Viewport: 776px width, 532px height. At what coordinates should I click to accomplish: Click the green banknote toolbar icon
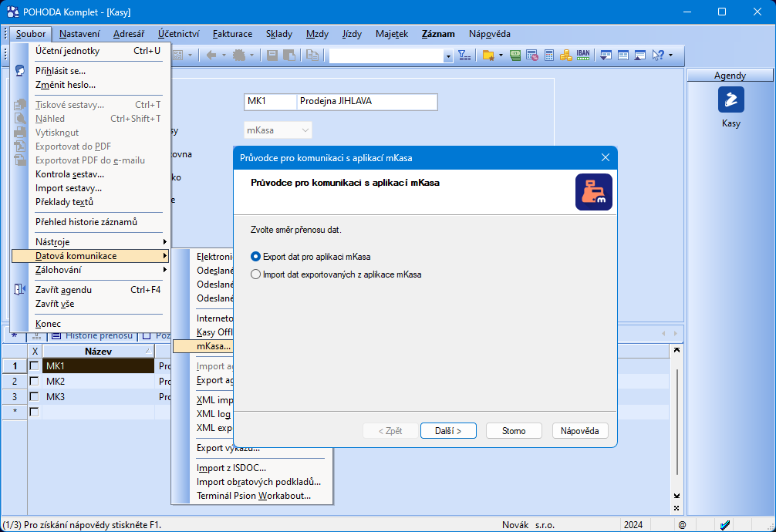(515, 56)
